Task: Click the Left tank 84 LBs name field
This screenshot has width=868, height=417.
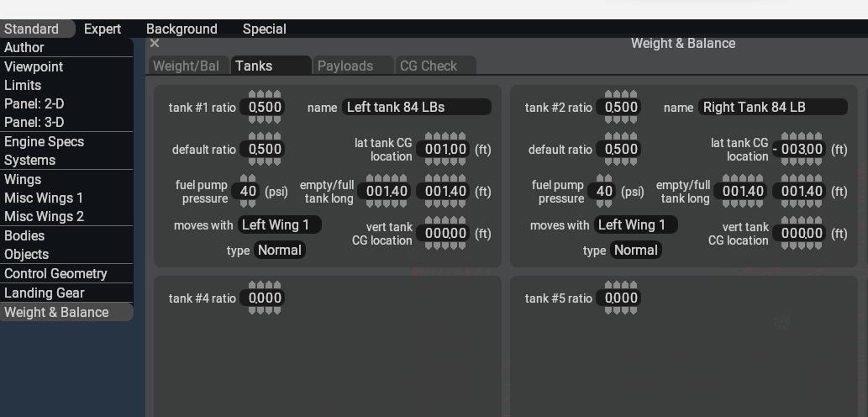Action: coord(417,108)
